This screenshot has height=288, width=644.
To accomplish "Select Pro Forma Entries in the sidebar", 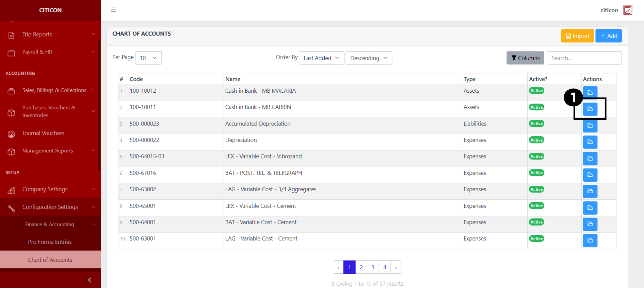I will tap(50, 242).
